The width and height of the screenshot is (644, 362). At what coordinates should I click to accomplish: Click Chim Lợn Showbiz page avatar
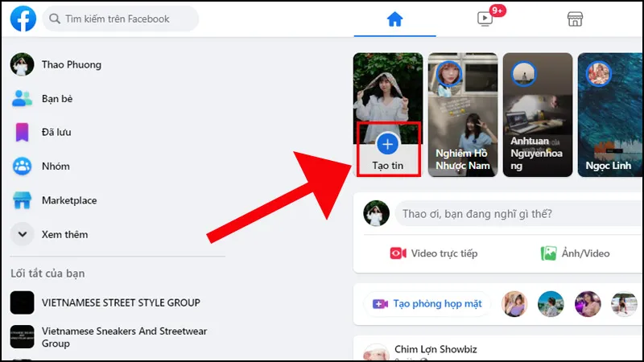tap(376, 352)
